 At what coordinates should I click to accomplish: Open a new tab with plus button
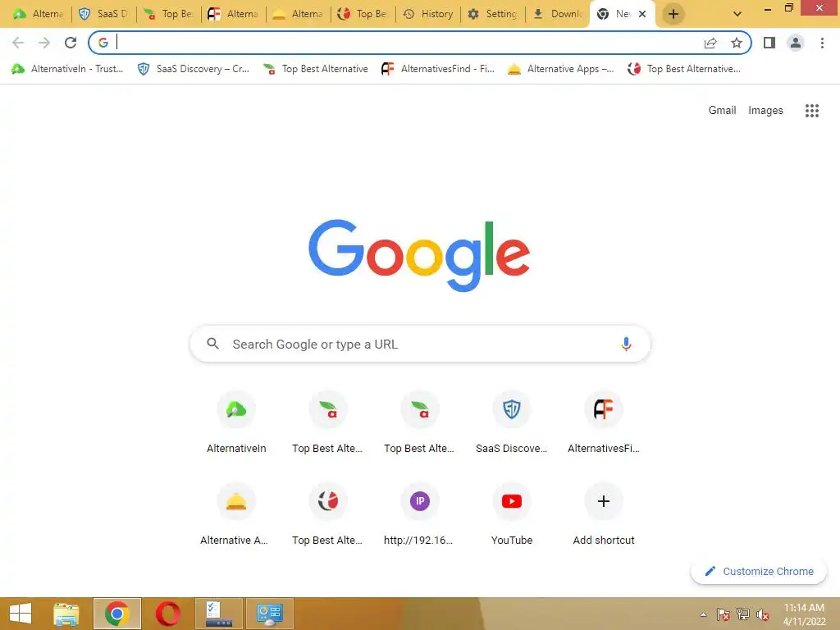click(x=673, y=14)
